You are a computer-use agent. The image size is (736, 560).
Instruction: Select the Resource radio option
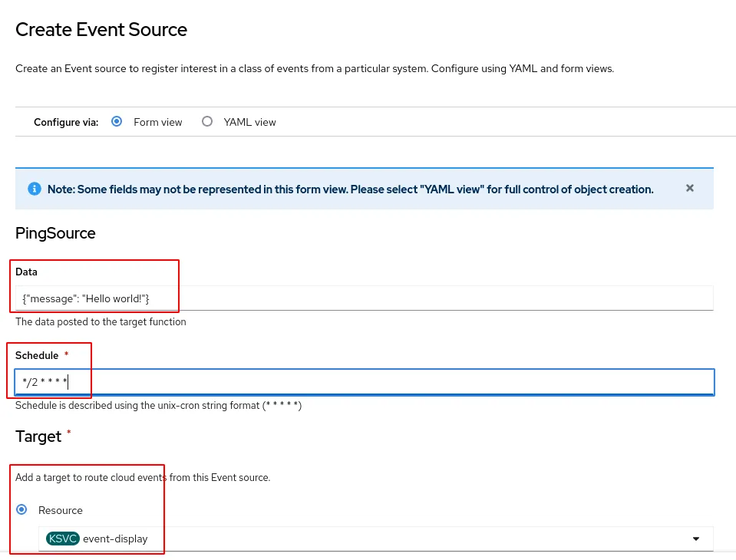click(x=21, y=509)
